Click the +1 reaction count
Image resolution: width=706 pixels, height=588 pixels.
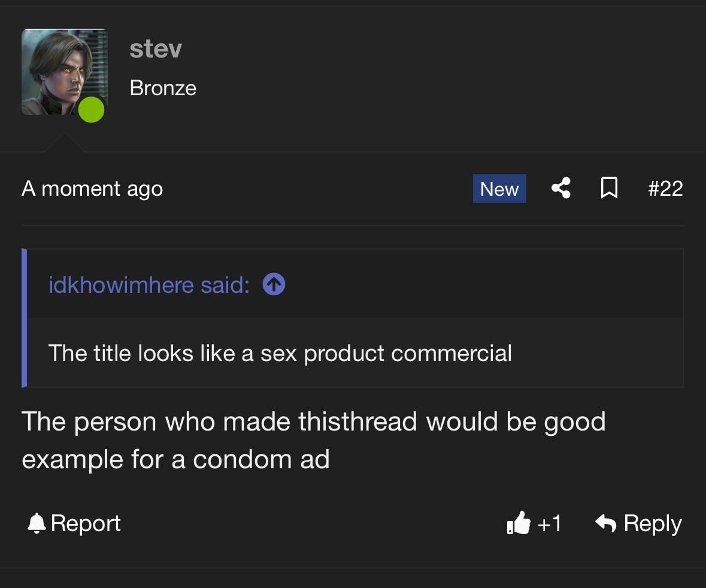[549, 523]
